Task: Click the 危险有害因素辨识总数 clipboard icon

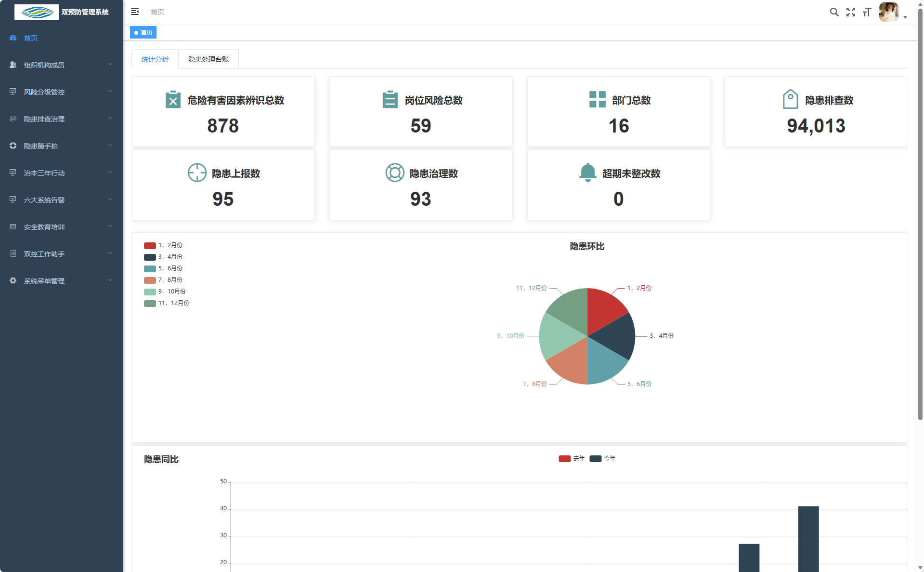Action: [x=173, y=100]
